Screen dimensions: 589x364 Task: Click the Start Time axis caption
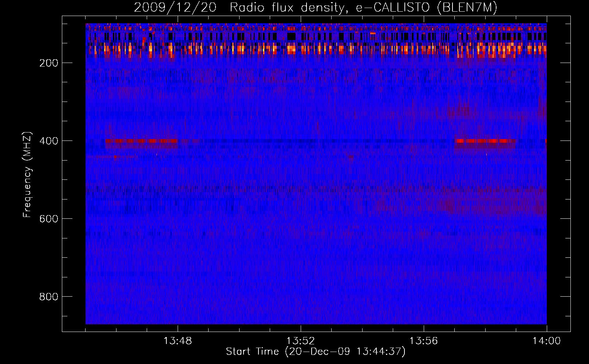pyautogui.click(x=316, y=352)
